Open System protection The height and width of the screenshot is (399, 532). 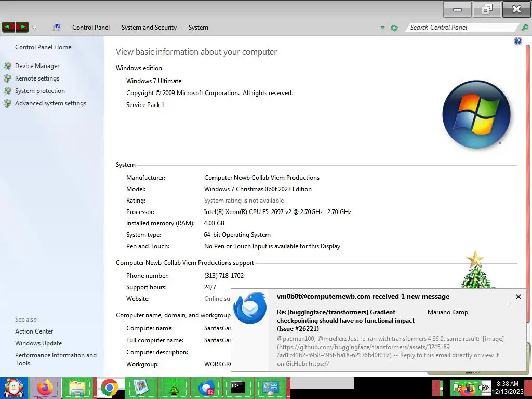click(39, 91)
